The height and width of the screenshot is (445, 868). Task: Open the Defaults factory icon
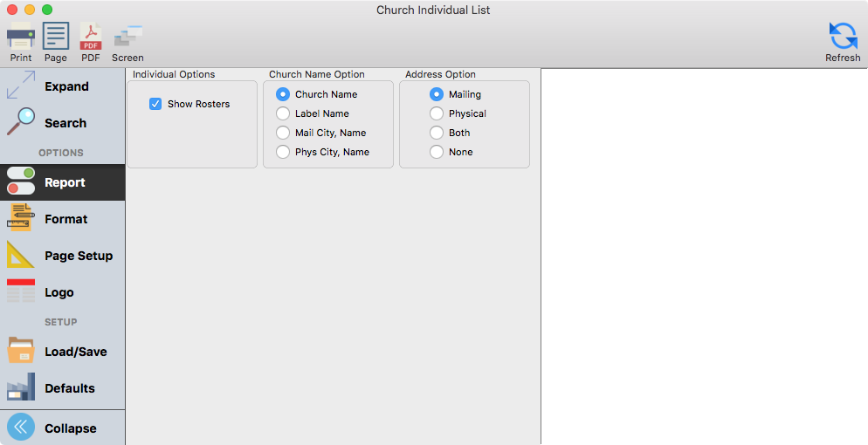point(21,388)
